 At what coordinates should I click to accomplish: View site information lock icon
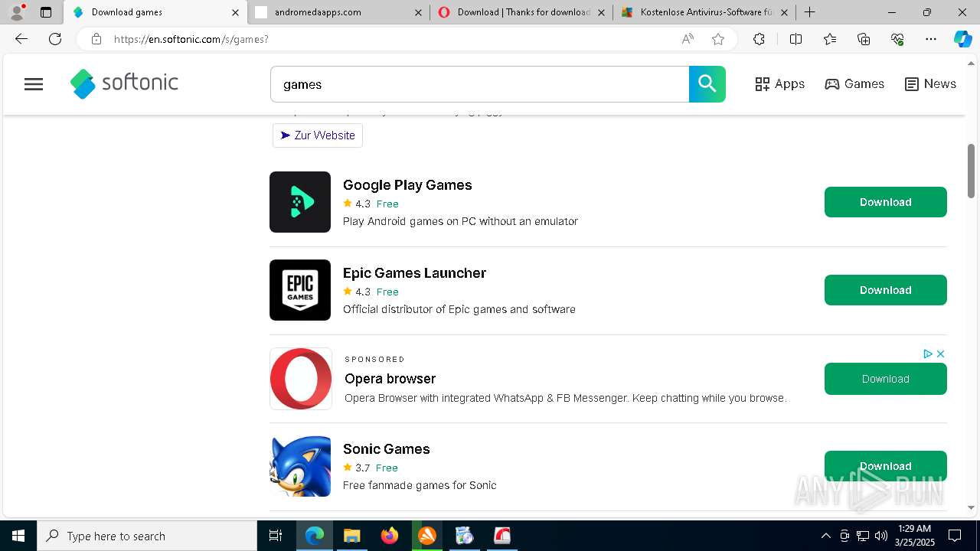coord(96,39)
